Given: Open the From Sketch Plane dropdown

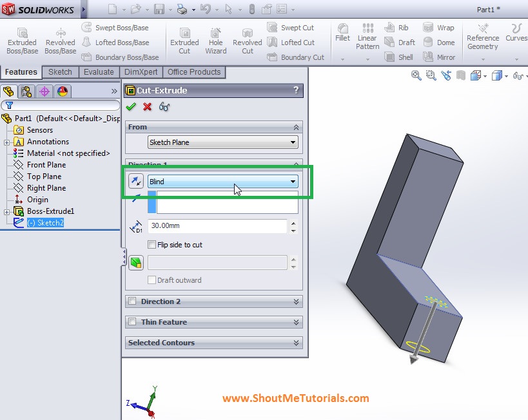Looking at the screenshot, I should coord(223,142).
